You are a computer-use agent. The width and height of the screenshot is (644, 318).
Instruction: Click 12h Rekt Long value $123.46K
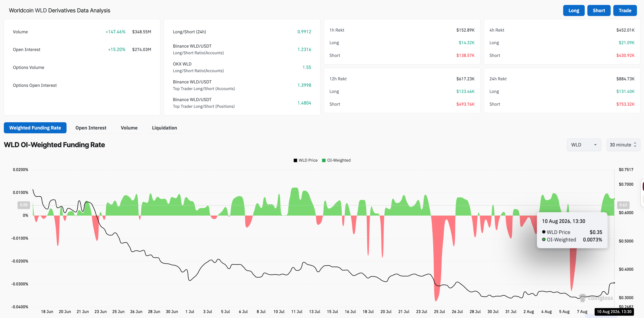465,91
